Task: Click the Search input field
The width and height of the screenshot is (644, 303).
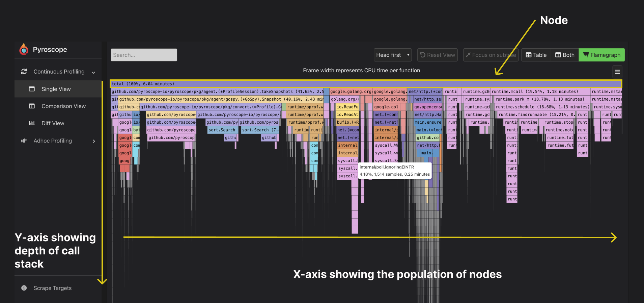Action: coord(144,55)
